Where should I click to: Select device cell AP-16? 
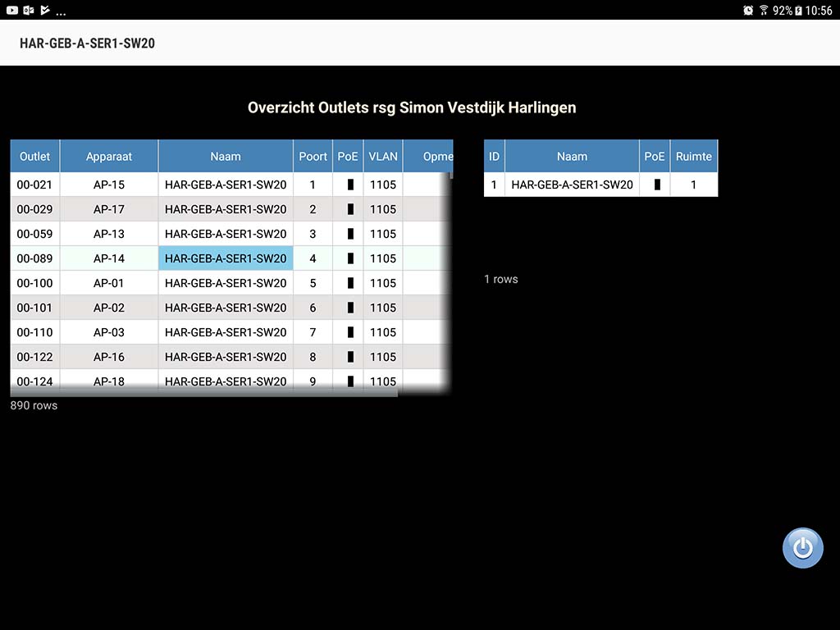109,358
